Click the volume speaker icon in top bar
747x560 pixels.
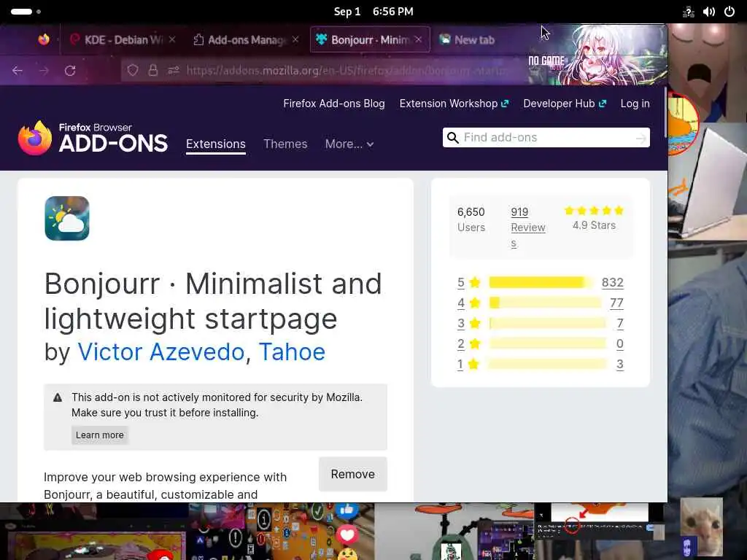click(x=709, y=12)
